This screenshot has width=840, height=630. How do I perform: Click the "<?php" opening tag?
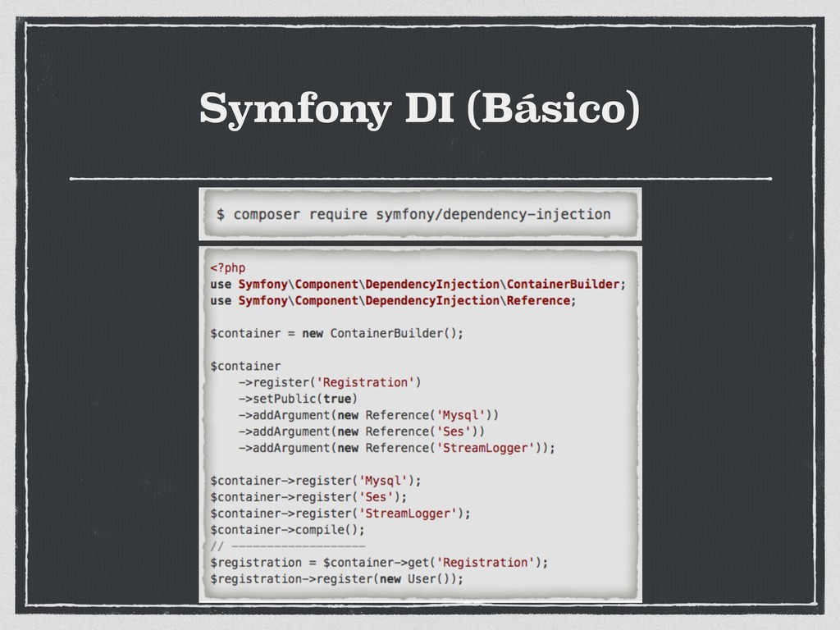coord(228,268)
